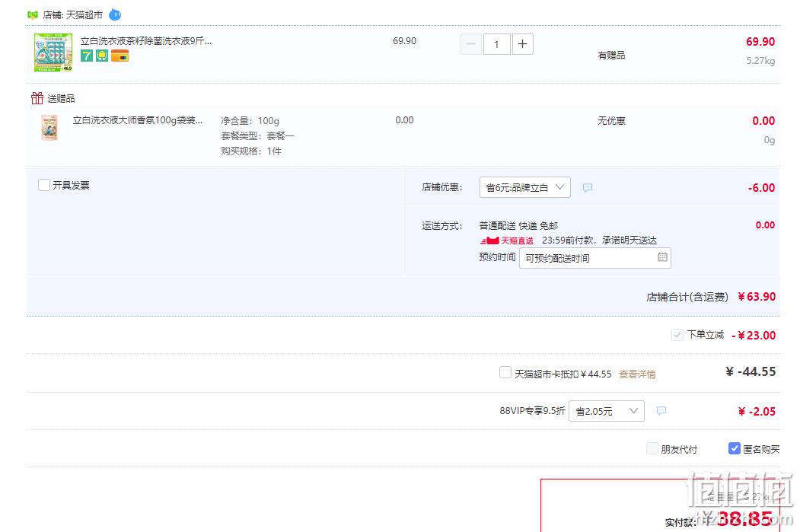The image size is (800, 532).
Task: Open the 可预约配送时间 delivery time field
Action: (595, 258)
